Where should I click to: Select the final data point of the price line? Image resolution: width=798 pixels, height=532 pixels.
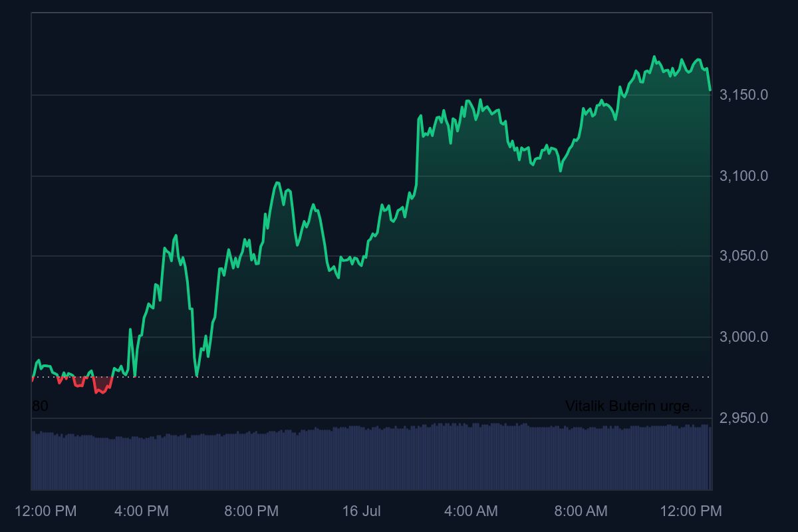click(x=710, y=90)
